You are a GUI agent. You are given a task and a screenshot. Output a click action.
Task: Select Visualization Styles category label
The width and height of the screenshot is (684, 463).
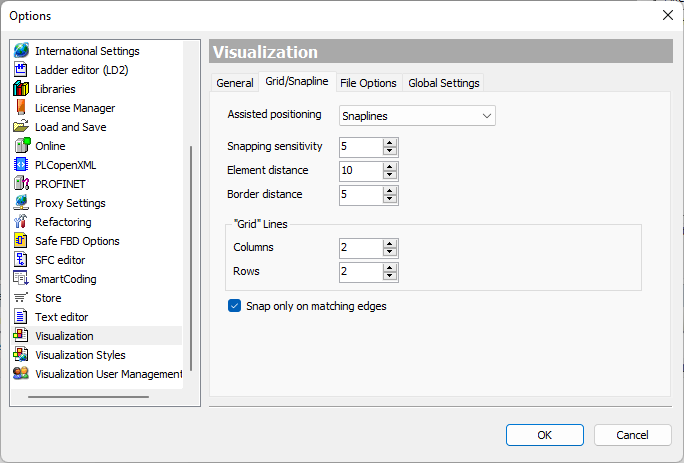(80, 355)
